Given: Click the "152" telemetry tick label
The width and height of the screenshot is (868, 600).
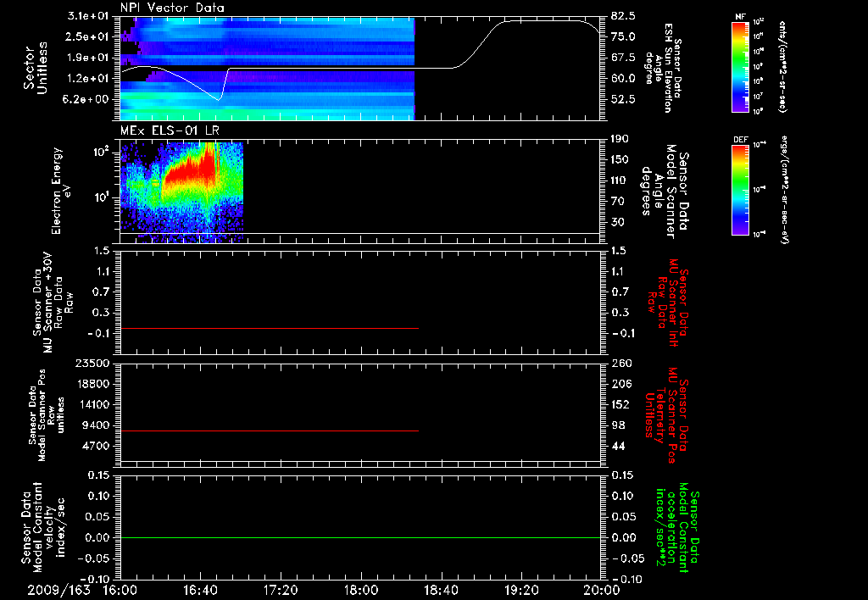Looking at the screenshot, I should [x=620, y=405].
